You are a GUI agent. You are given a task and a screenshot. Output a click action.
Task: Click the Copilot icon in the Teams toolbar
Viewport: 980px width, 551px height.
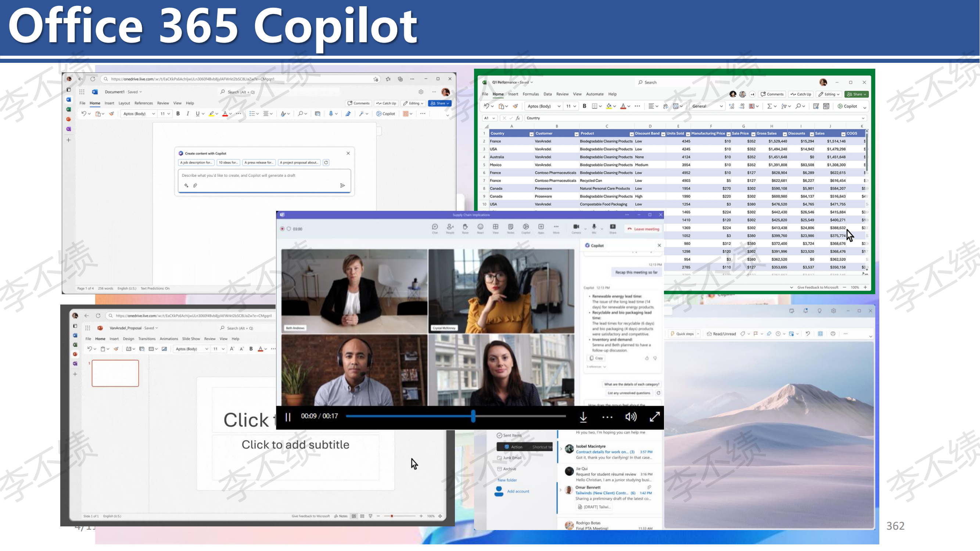(x=526, y=228)
